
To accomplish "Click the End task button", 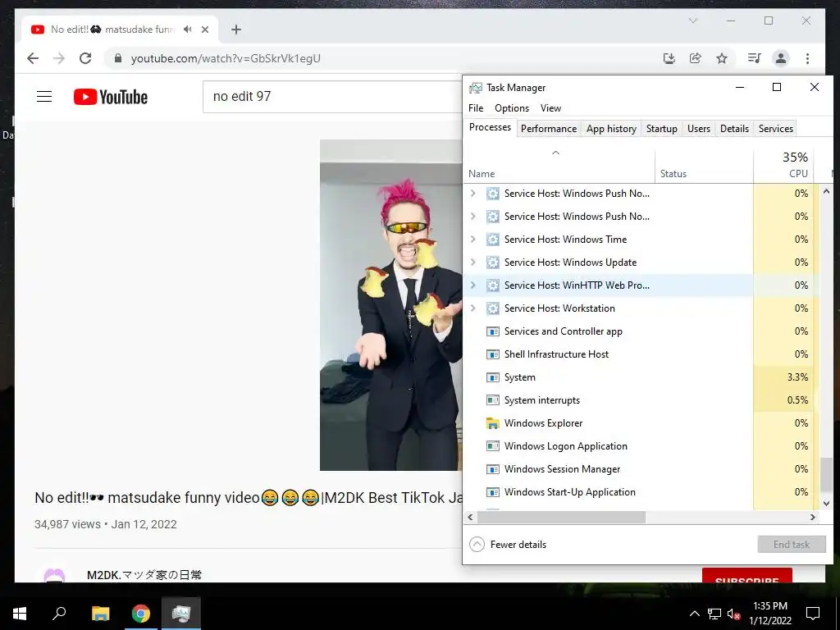I will (792, 545).
